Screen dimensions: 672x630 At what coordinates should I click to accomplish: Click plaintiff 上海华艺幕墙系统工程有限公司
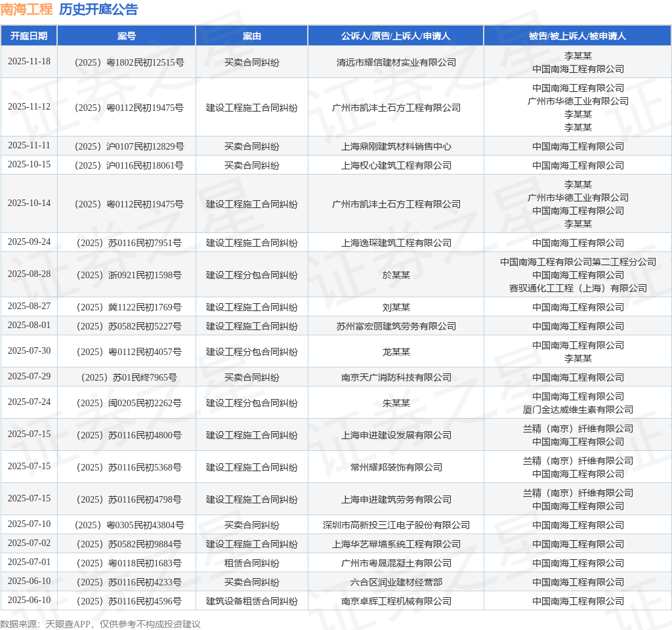pyautogui.click(x=396, y=544)
